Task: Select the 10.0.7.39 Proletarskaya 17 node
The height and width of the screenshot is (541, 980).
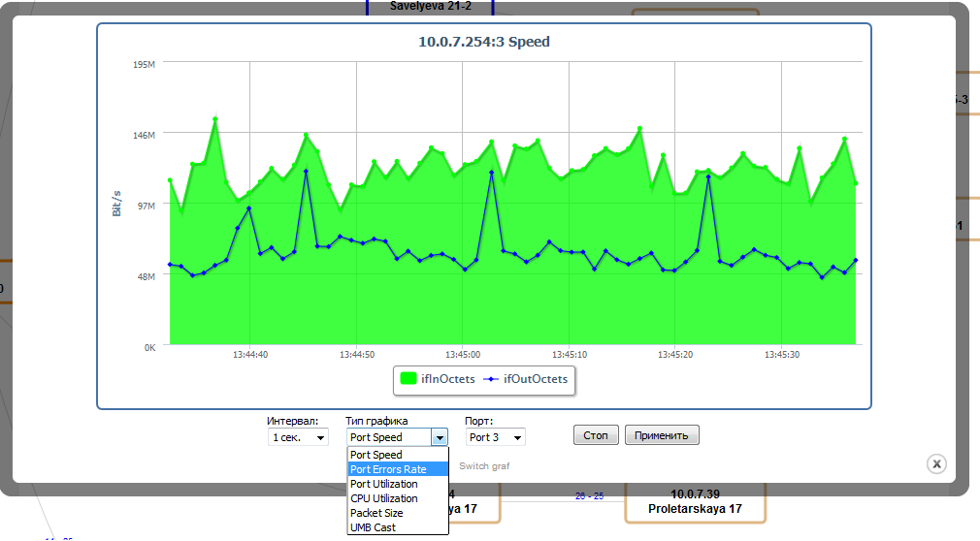Action: pyautogui.click(x=695, y=501)
